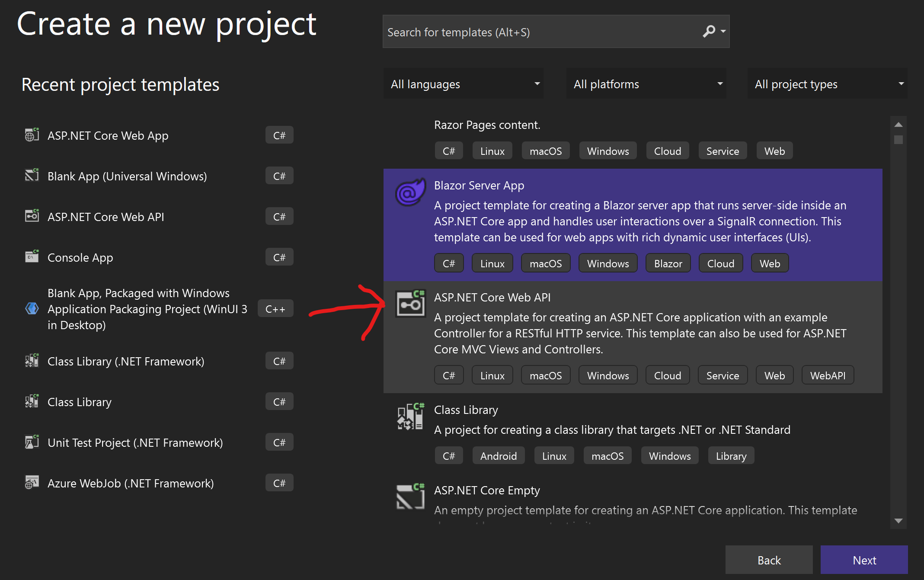Click the Library tag on Class Library
The width and height of the screenshot is (924, 580).
(x=731, y=455)
